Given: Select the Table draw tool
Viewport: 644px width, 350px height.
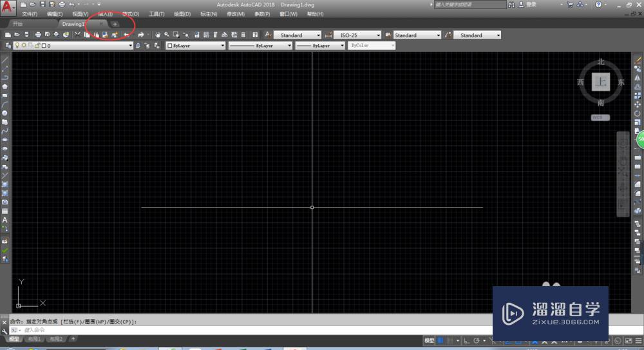Looking at the screenshot, I should click(x=5, y=211).
